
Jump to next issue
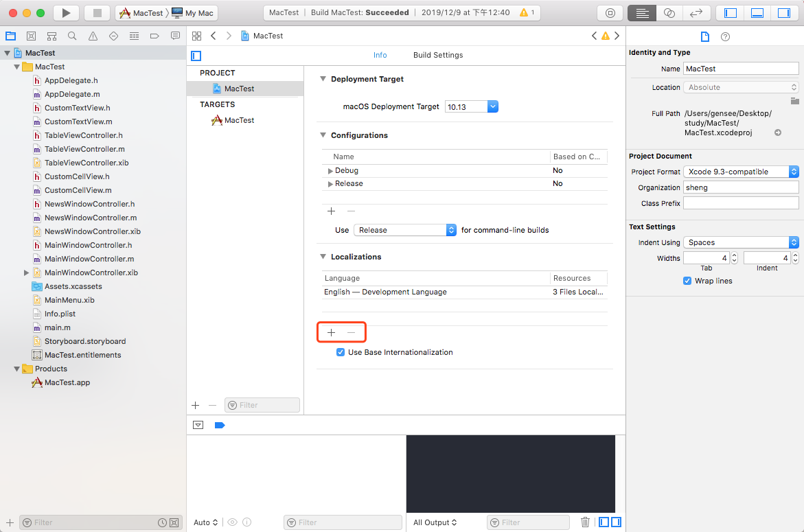[x=617, y=36]
